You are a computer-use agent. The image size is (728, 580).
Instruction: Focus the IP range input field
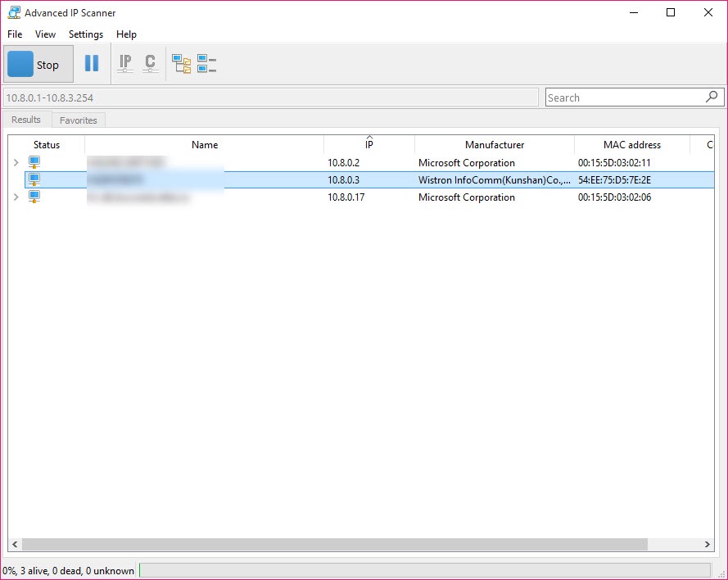[x=271, y=97]
